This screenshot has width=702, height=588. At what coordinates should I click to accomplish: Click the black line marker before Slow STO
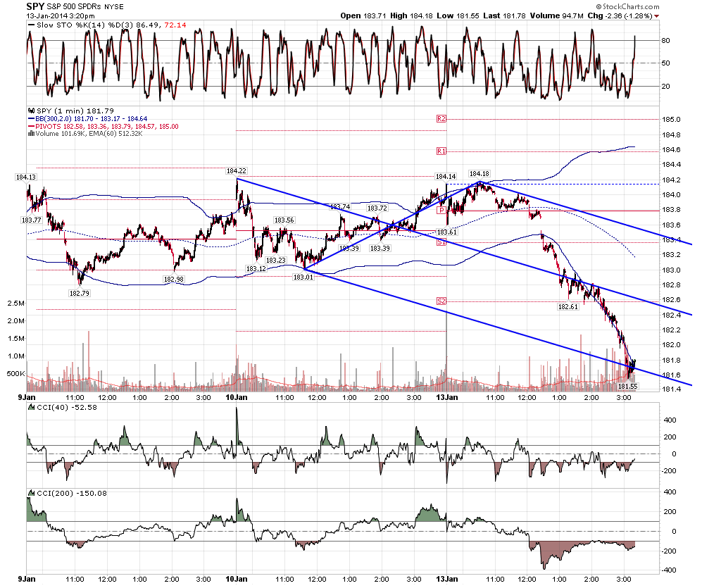click(31, 25)
